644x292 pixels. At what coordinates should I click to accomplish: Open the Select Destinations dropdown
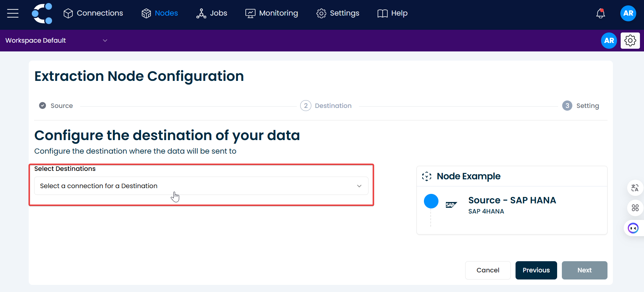click(x=201, y=186)
